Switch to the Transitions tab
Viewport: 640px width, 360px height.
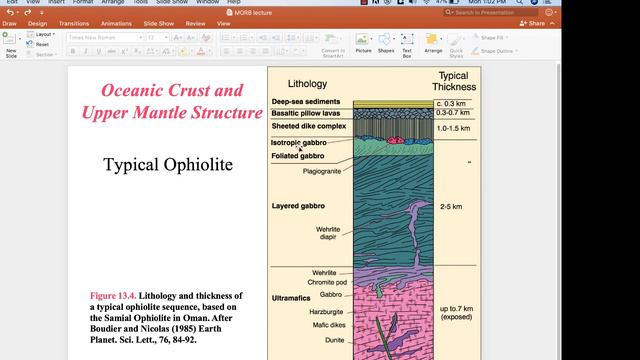tap(74, 24)
